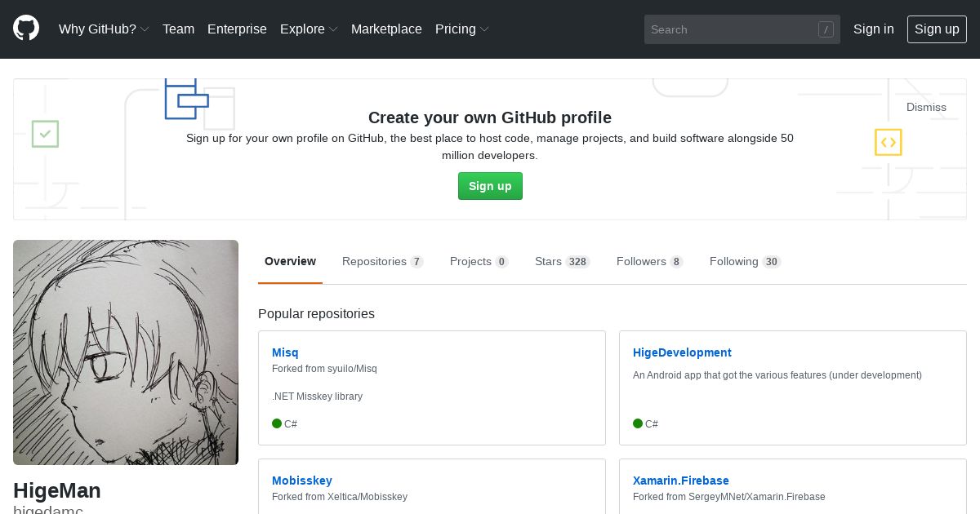980x514 pixels.
Task: Click the green Sign up button in the banner
Action: pyautogui.click(x=490, y=186)
